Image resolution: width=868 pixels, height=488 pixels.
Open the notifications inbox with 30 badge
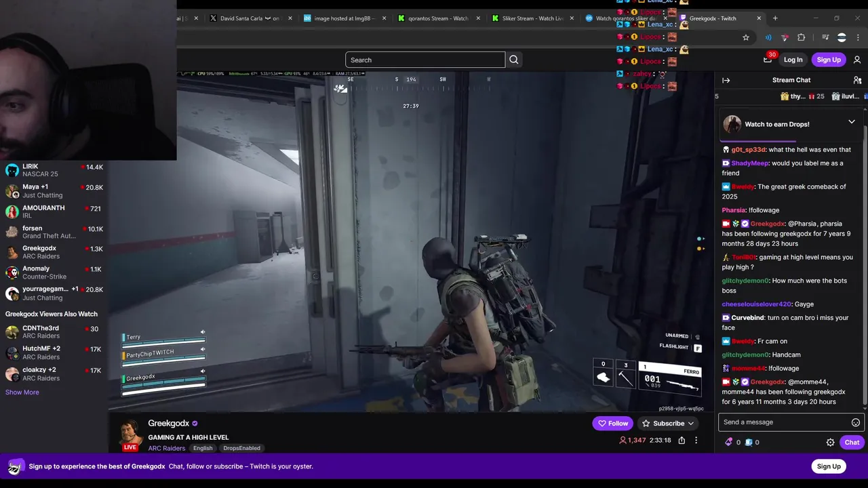coord(768,60)
